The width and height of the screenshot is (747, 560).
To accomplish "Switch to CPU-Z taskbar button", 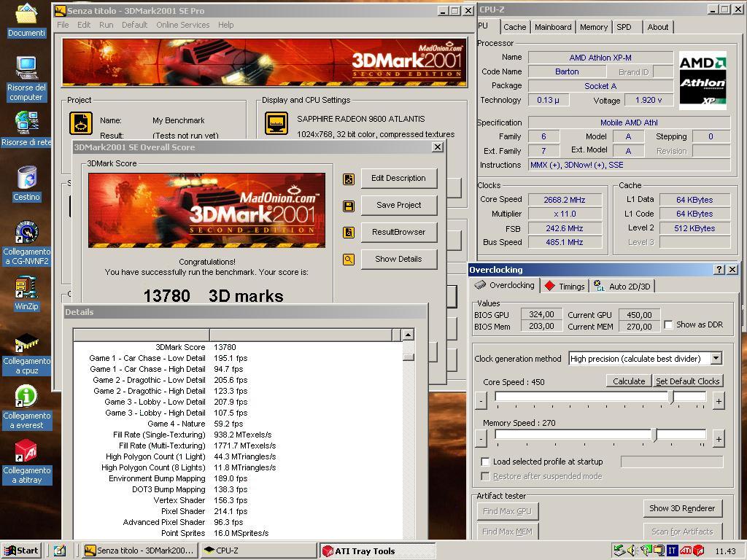I will point(258,551).
